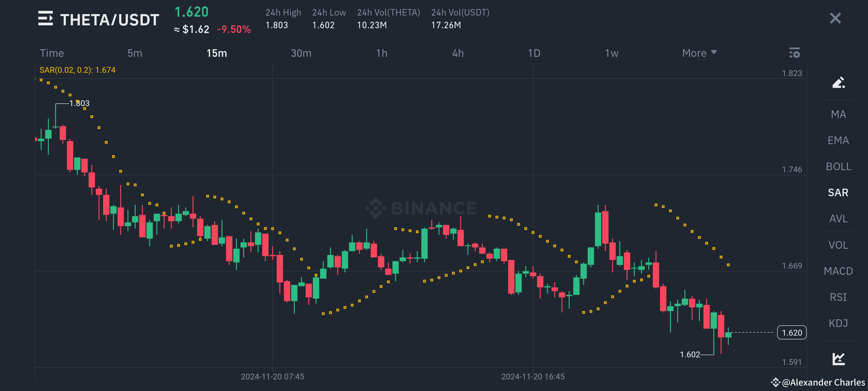This screenshot has width=868, height=391.
Task: Open the KDJ indicator option
Action: [x=838, y=323]
